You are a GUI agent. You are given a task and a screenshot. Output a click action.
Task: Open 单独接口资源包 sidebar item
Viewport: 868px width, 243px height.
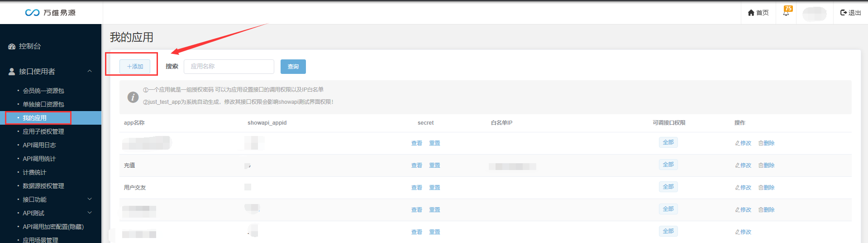43,104
